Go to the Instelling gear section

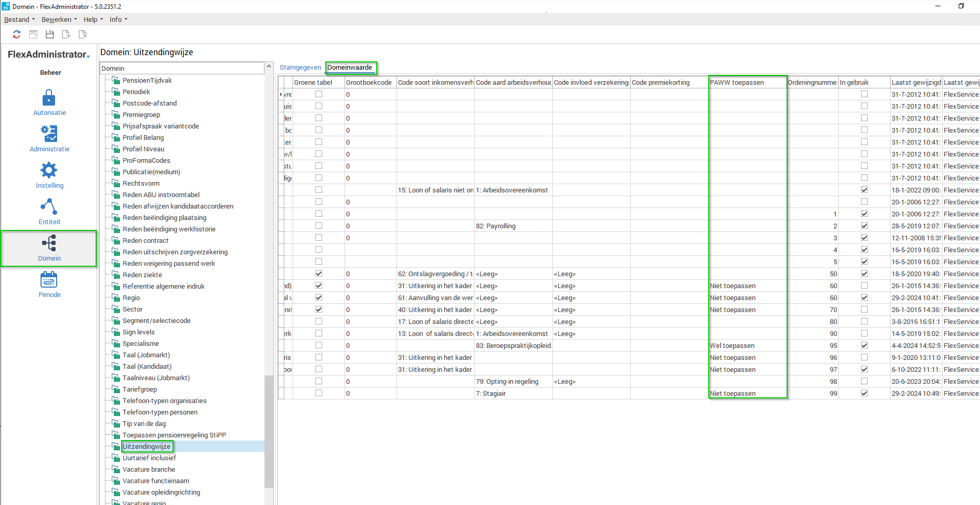point(49,175)
